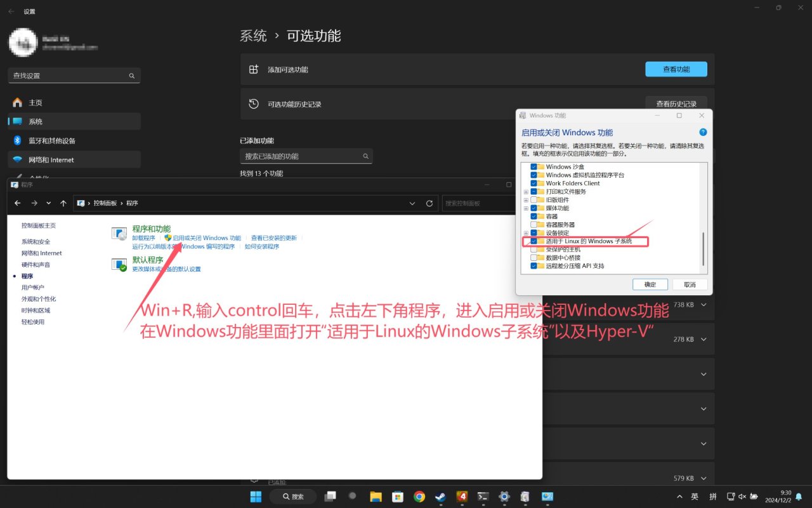Click 如何安装程序 link

262,246
